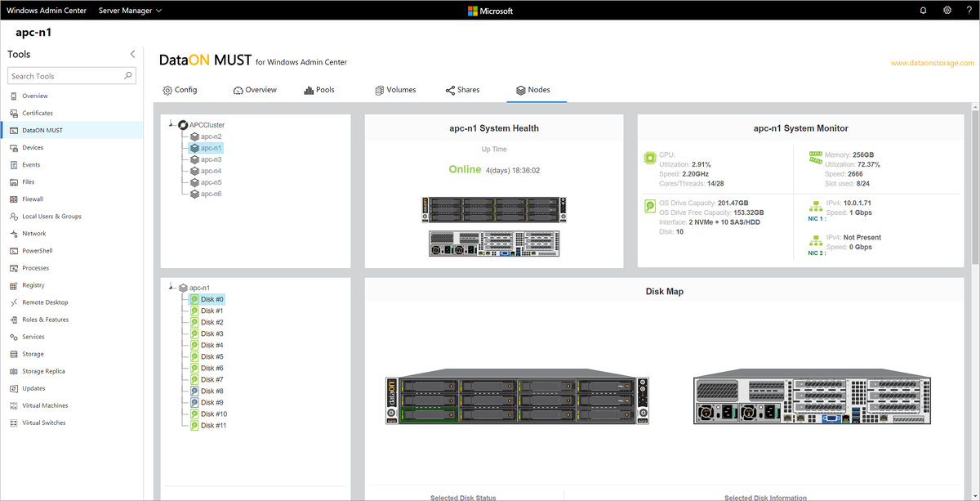
Task: Click the Storage tool icon
Action: point(14,354)
